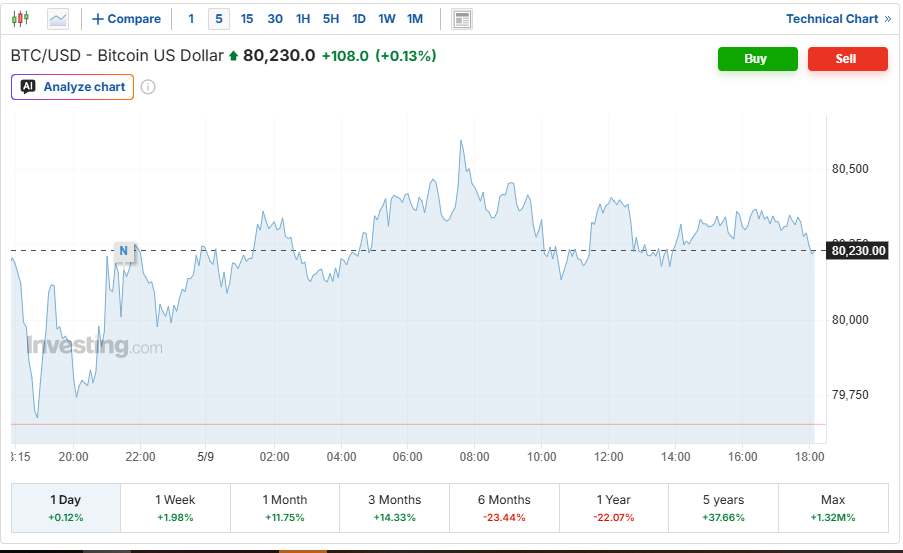
Task: Click the 80,230.00 current price label
Action: (x=858, y=251)
